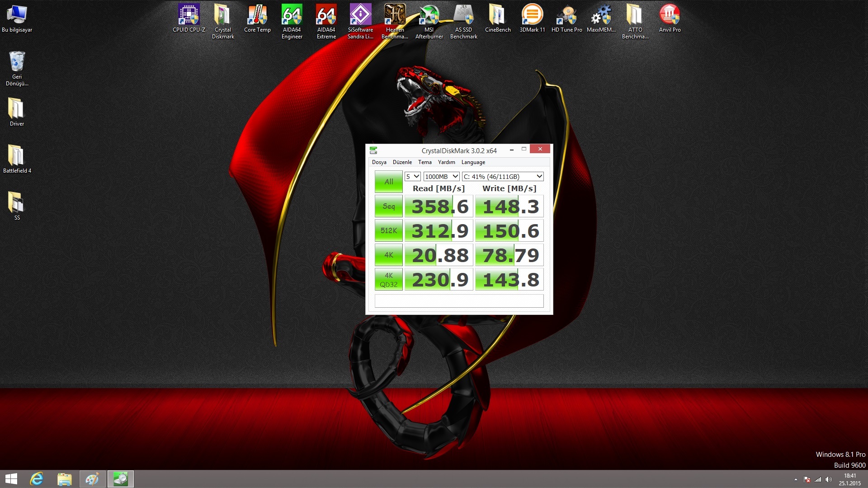Open the Düzenle menu
This screenshot has height=488, width=868.
click(402, 162)
